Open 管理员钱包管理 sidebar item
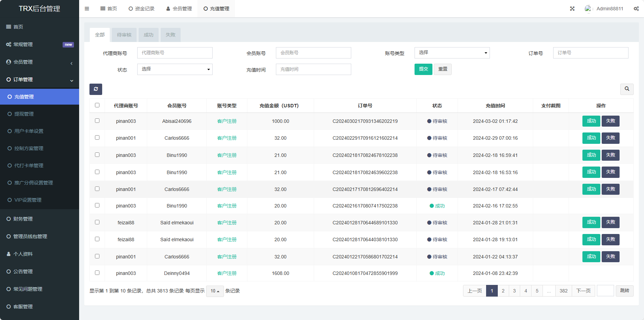The image size is (644, 320). click(40, 236)
